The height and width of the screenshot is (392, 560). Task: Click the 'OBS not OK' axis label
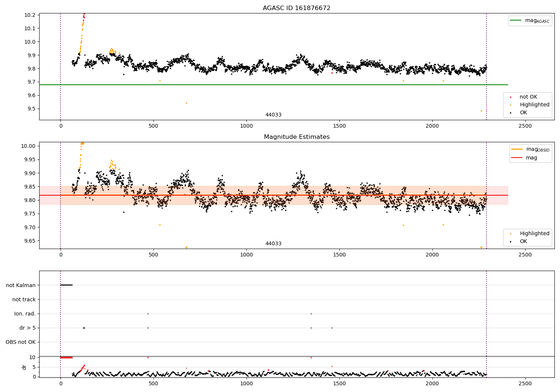pyautogui.click(x=21, y=342)
